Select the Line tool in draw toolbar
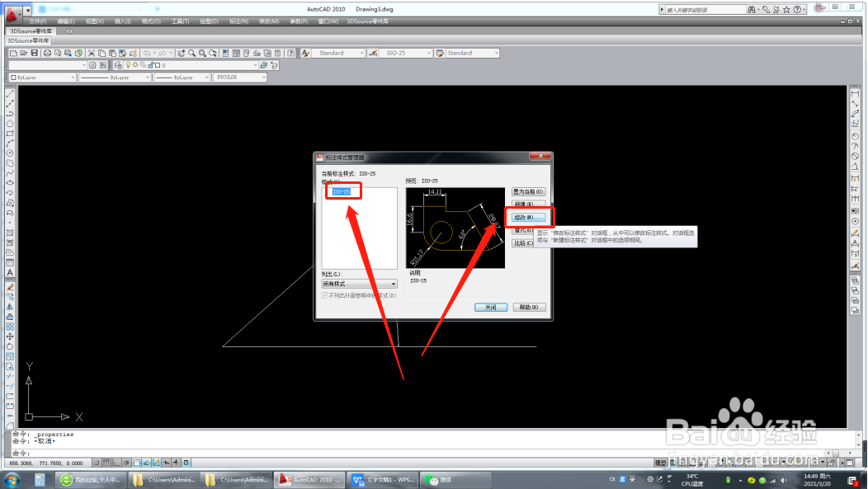The height and width of the screenshot is (489, 868). click(x=10, y=94)
